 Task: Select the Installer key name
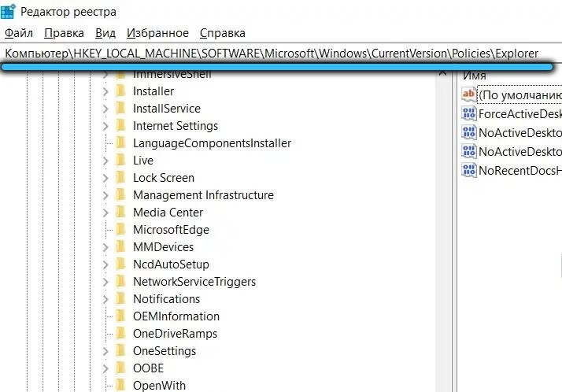coord(153,91)
